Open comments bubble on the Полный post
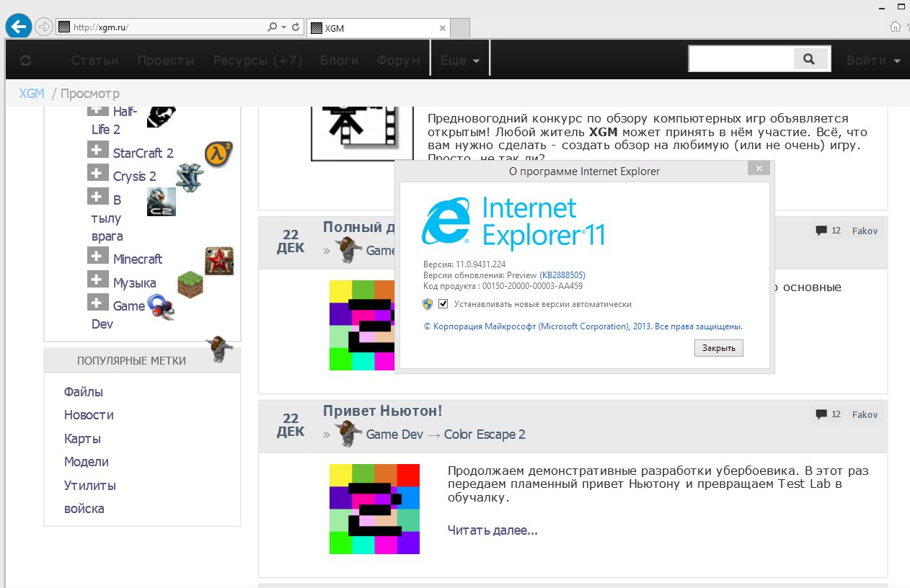Screen dimensions: 910x588 click(x=821, y=231)
